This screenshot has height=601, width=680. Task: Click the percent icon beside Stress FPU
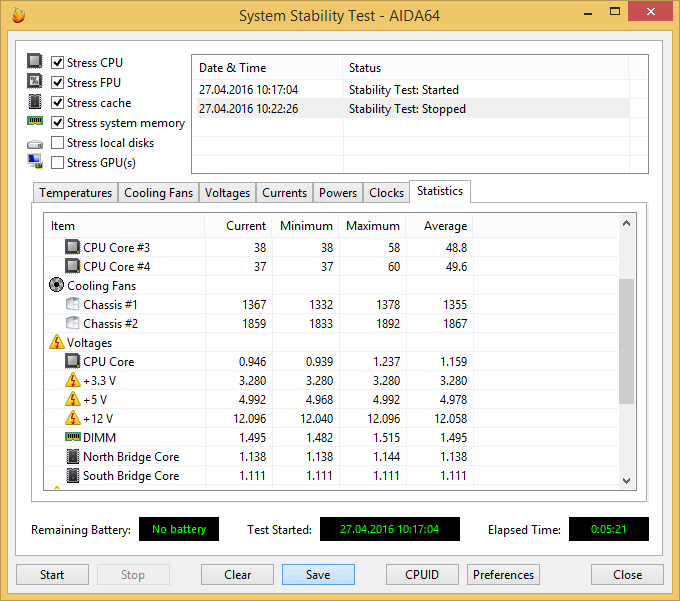pyautogui.click(x=35, y=81)
